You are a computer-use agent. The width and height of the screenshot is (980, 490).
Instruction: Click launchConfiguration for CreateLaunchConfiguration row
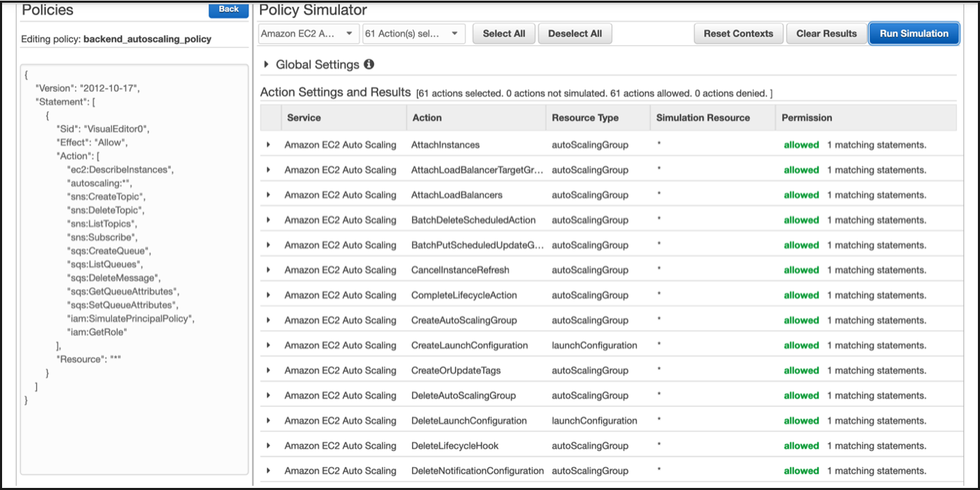tap(594, 345)
